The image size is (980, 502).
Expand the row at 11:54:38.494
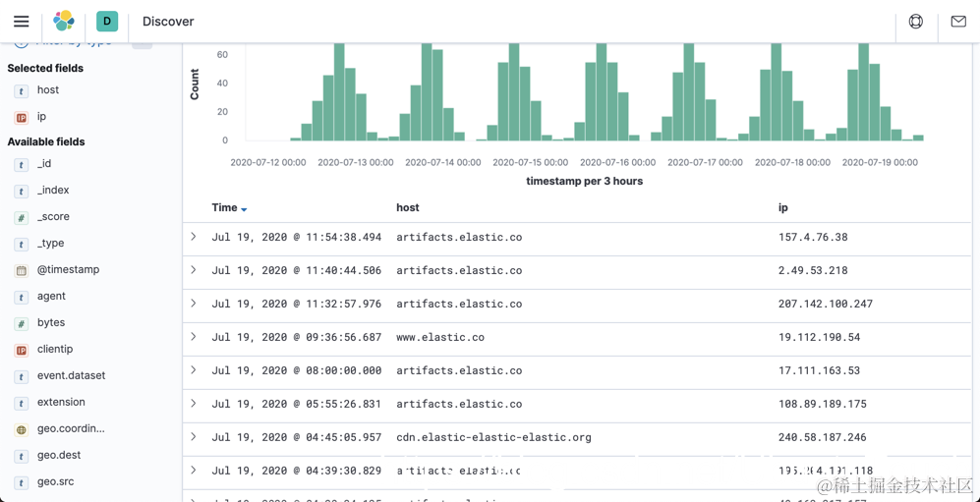(193, 236)
